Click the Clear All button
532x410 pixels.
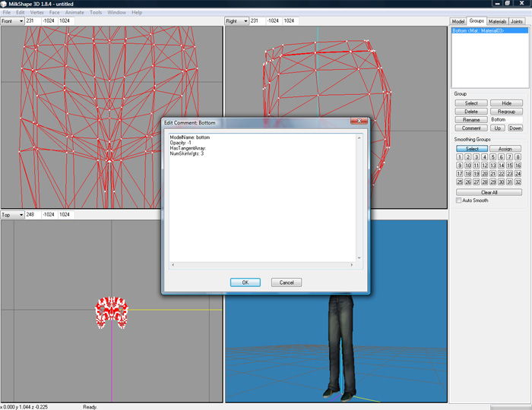[x=489, y=192]
